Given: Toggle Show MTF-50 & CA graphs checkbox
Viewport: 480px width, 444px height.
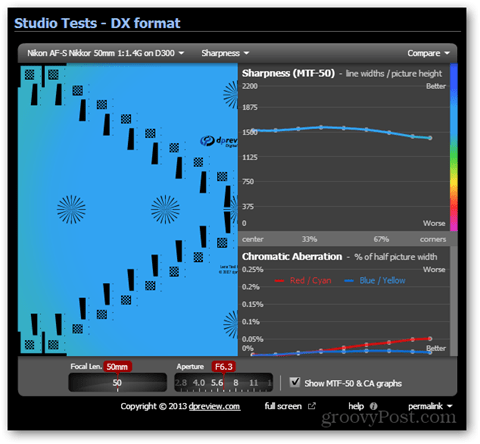Looking at the screenshot, I should (x=295, y=382).
